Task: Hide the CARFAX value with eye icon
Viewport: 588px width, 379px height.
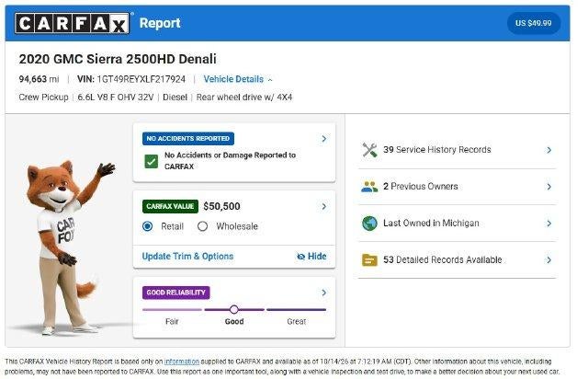Action: click(x=311, y=257)
